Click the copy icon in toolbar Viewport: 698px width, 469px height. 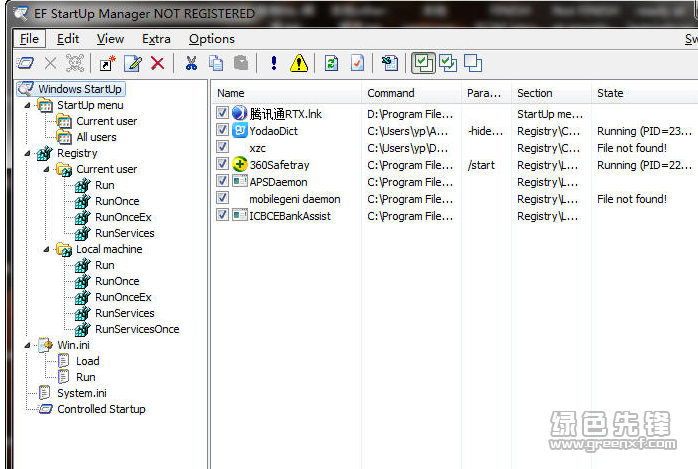tap(216, 63)
